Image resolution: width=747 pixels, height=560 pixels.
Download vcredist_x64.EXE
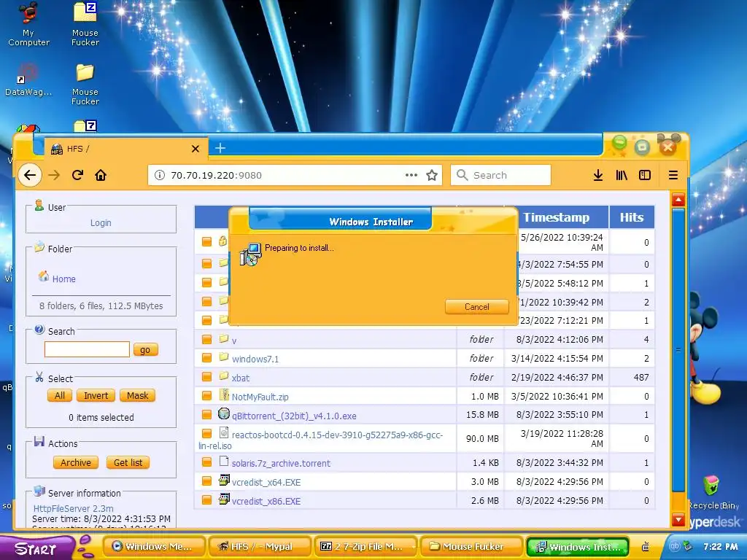[266, 483]
